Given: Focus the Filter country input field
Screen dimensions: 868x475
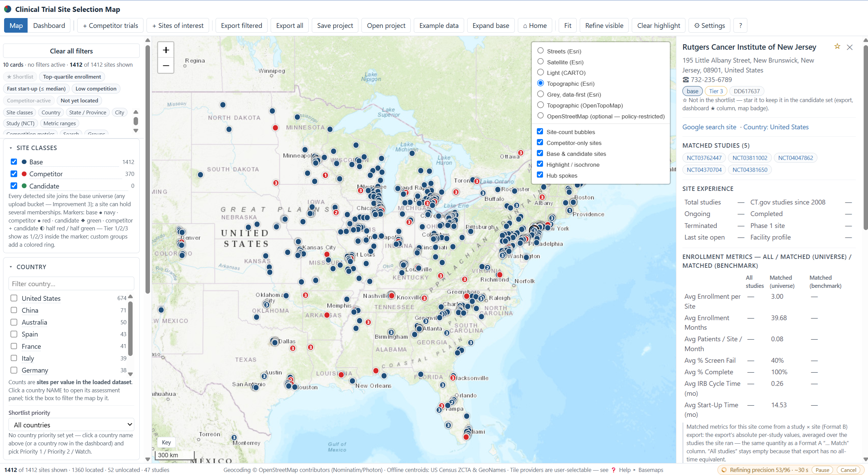Looking at the screenshot, I should tap(71, 283).
